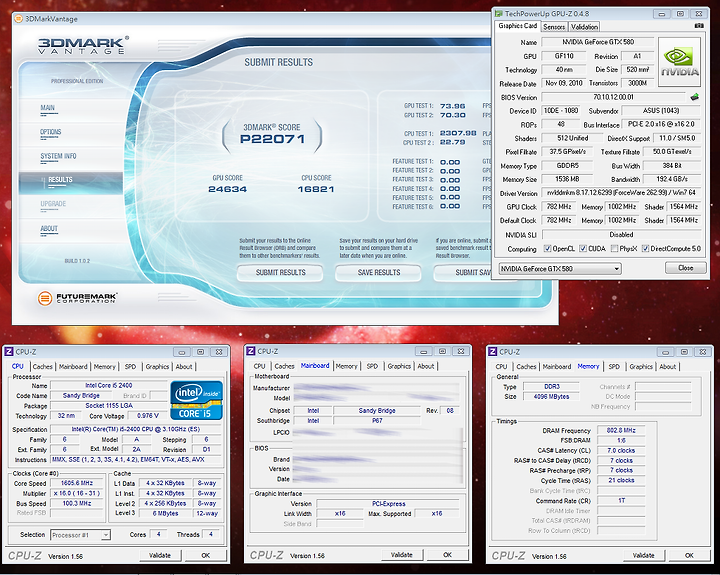Select RESULTS in the 3DMark sidebar
720x575 pixels.
coord(70,182)
